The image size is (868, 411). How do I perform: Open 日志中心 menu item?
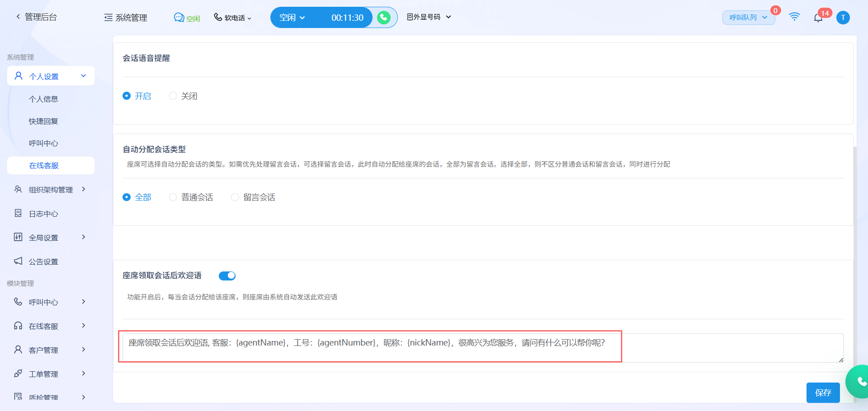pos(43,214)
